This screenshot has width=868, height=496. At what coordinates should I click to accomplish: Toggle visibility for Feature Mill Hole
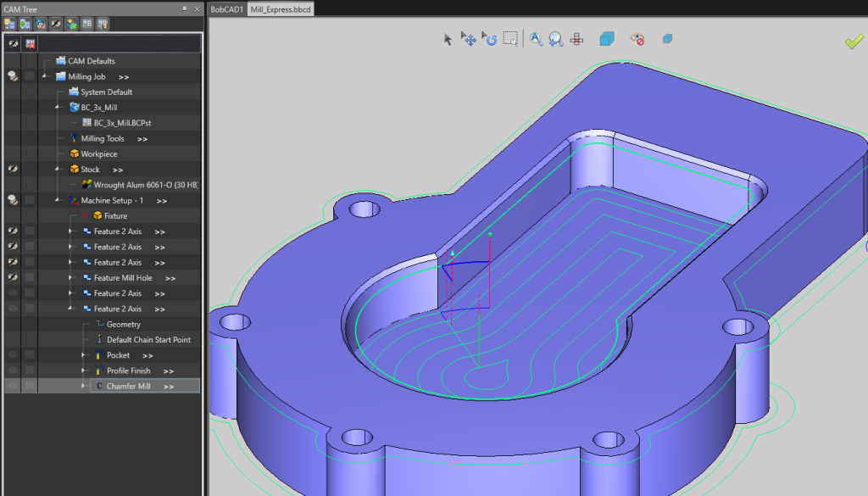coord(11,277)
